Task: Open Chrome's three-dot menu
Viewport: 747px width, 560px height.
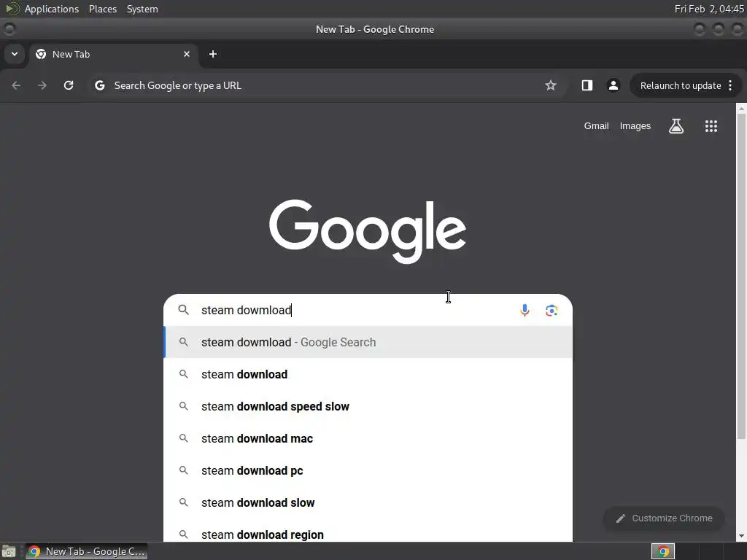Action: point(730,85)
